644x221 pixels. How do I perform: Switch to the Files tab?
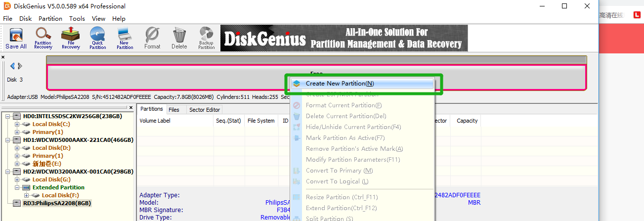(174, 109)
